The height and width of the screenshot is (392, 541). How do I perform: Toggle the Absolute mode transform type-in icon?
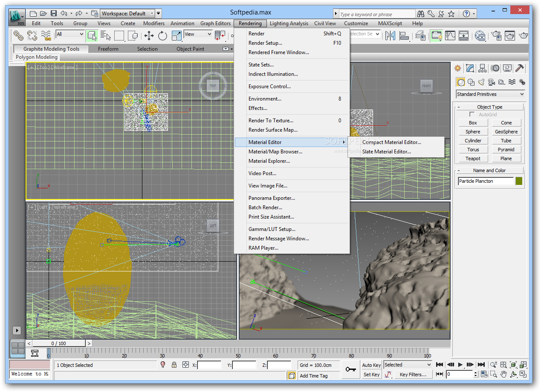point(185,365)
